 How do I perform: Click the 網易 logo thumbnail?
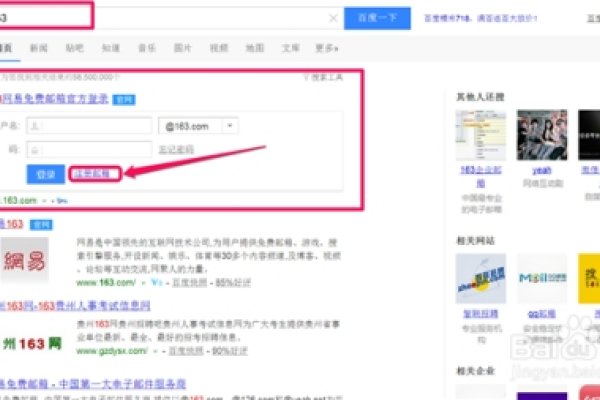(24, 260)
